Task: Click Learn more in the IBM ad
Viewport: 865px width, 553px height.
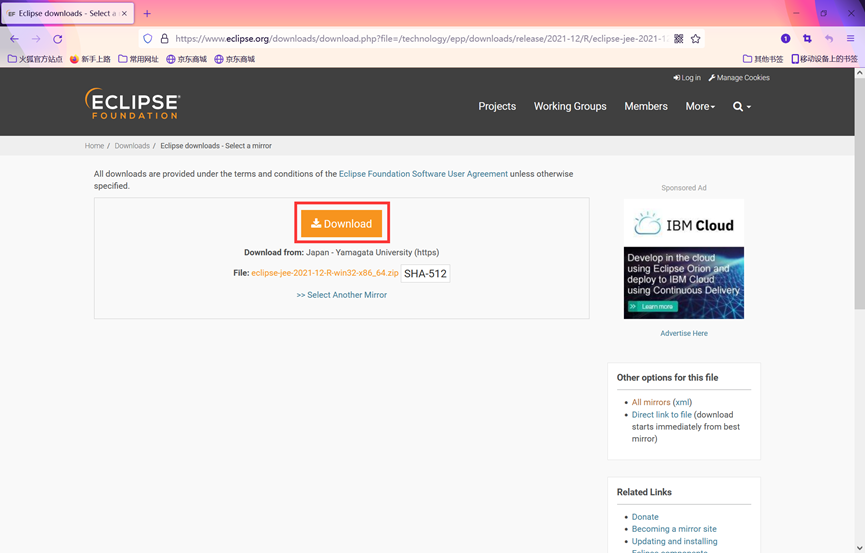Action: click(652, 306)
